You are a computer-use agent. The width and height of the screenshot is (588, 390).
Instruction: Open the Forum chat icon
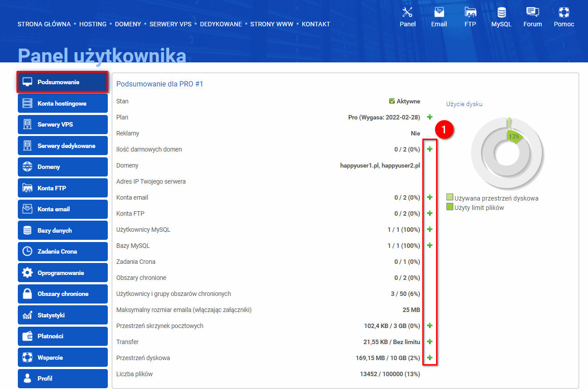click(532, 12)
